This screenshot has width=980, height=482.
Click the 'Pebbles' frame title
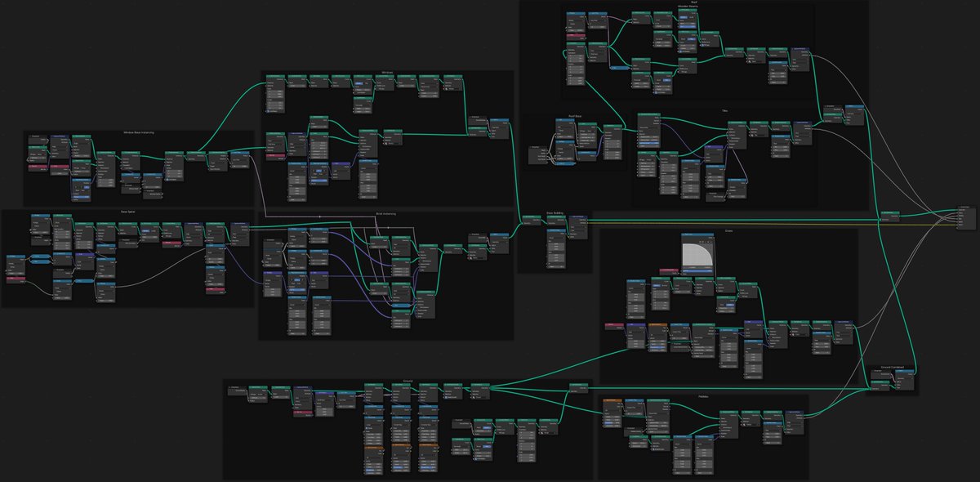point(703,396)
